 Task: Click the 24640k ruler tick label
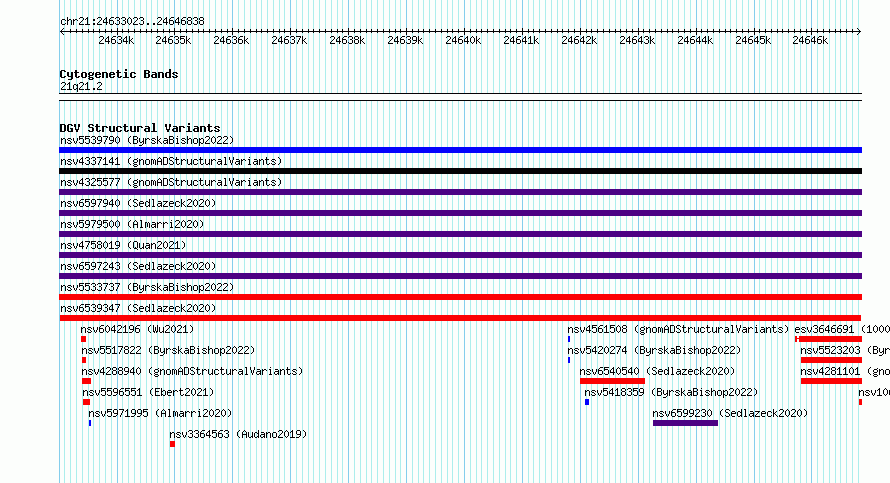point(463,40)
